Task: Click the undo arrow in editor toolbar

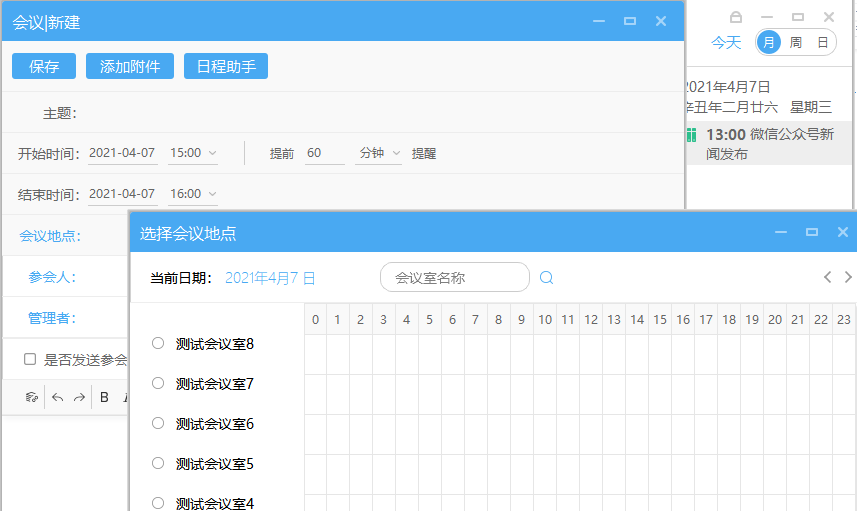Action: point(57,397)
